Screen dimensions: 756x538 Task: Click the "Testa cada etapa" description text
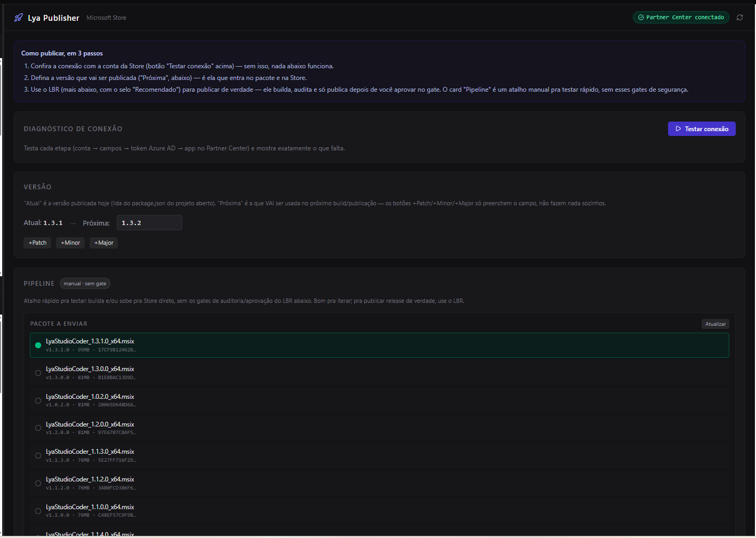pos(184,148)
